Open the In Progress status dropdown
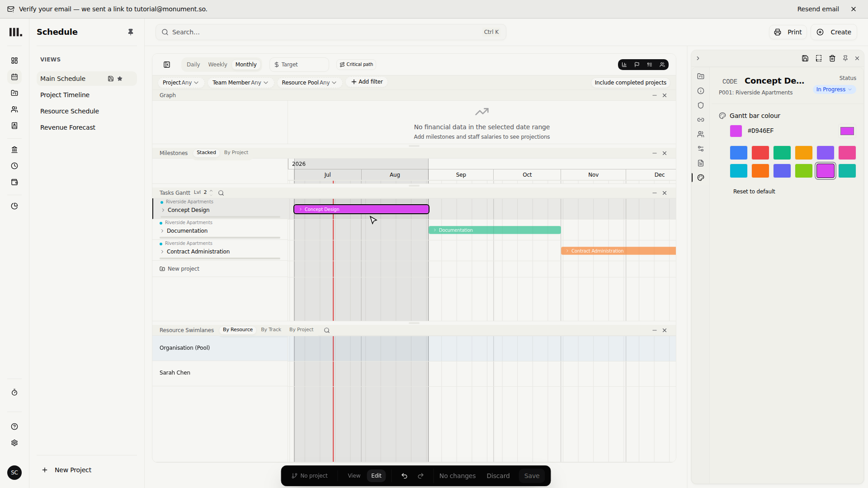The image size is (868, 488). (x=834, y=89)
